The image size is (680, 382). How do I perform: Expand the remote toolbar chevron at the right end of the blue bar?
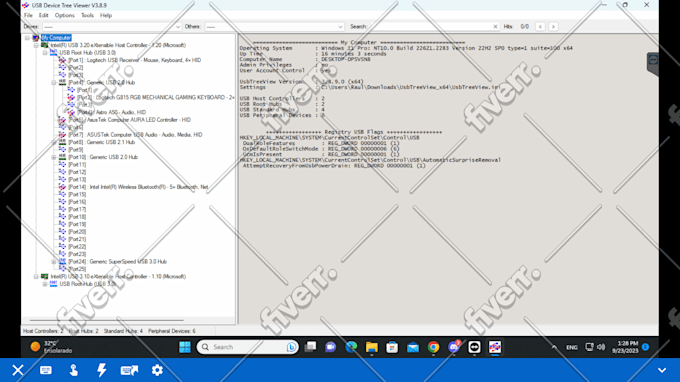tap(662, 370)
